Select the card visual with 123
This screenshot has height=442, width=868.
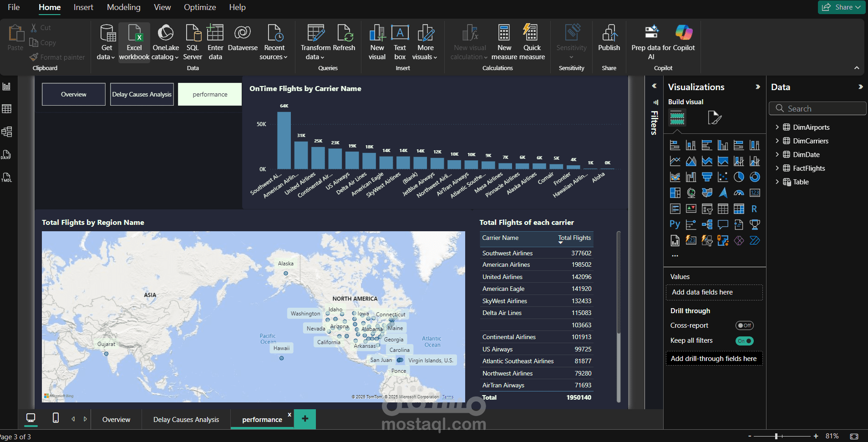click(x=755, y=193)
